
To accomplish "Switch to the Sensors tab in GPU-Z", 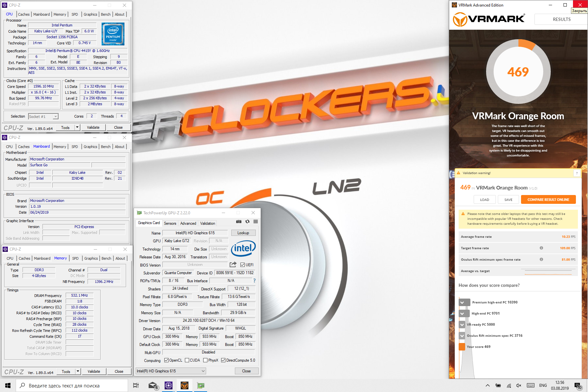I will point(170,223).
